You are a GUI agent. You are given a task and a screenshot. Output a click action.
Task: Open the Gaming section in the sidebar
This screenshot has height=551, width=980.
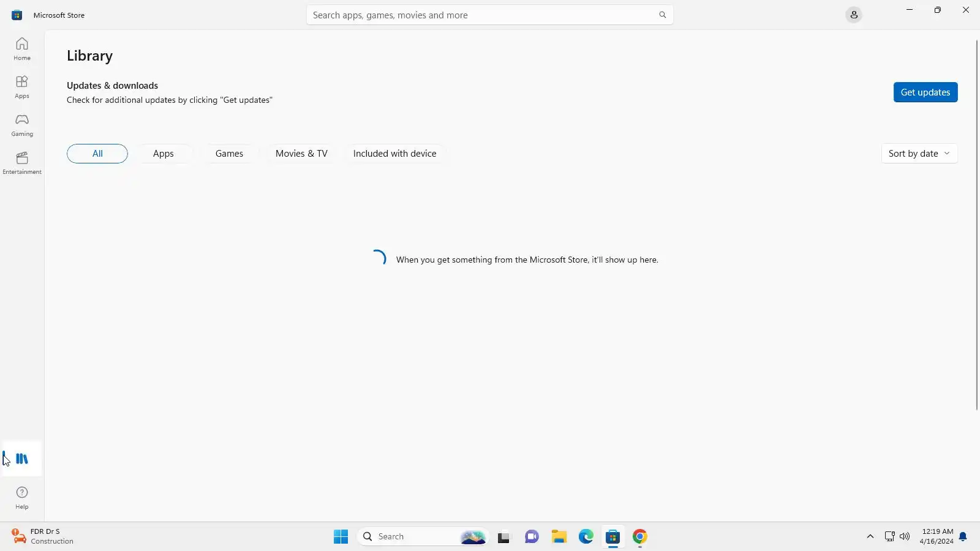coord(22,125)
